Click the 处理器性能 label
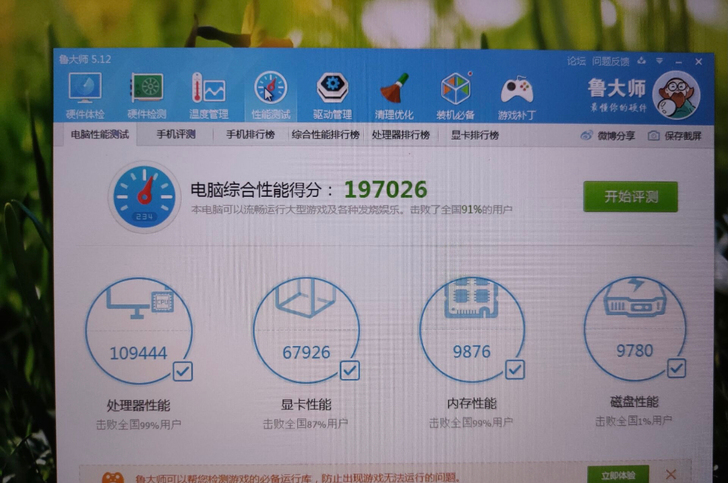Image resolution: width=728 pixels, height=483 pixels. coord(138,405)
